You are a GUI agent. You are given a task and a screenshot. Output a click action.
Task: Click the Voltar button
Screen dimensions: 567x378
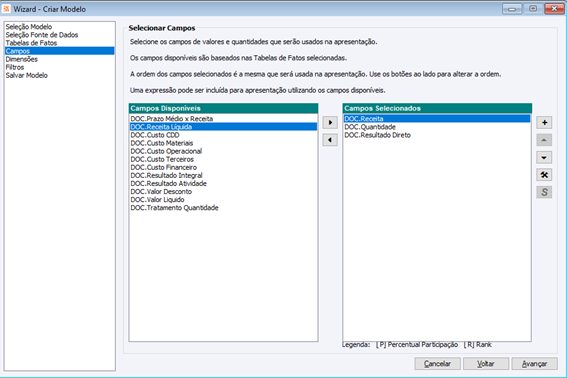(486, 364)
